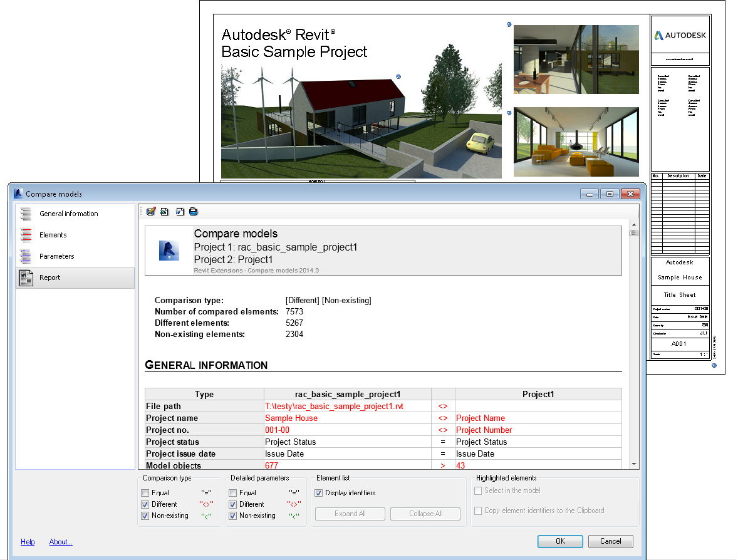Open the About... link
Screen dimensions: 738x560
coord(61,542)
